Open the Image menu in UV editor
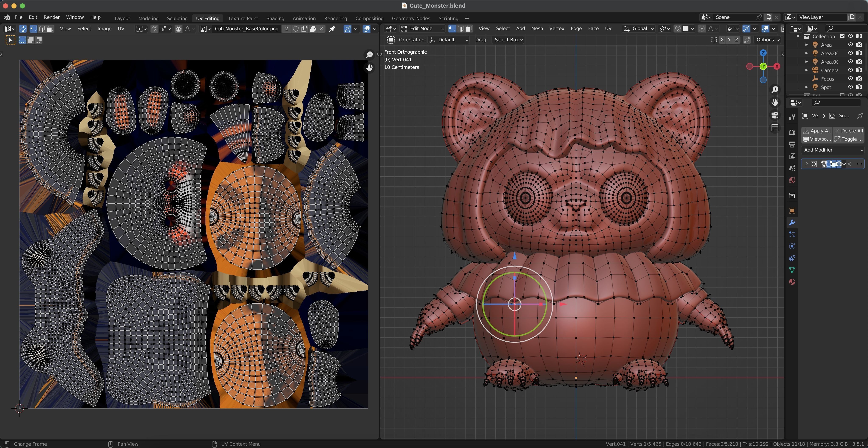The width and height of the screenshot is (868, 448). [105, 29]
